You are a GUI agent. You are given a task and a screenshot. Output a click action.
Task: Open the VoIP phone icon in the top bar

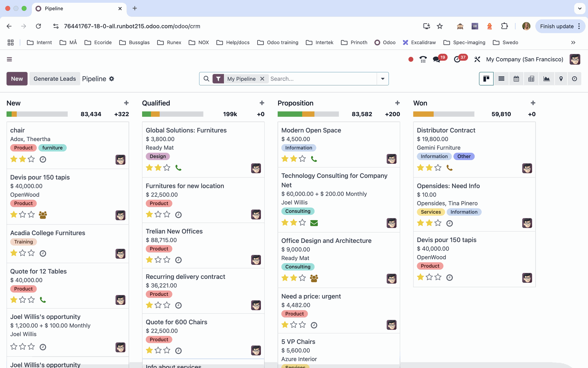point(423,59)
